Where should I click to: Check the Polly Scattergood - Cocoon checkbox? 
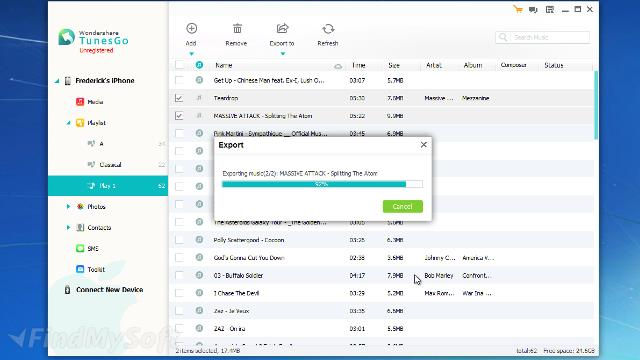tap(179, 240)
